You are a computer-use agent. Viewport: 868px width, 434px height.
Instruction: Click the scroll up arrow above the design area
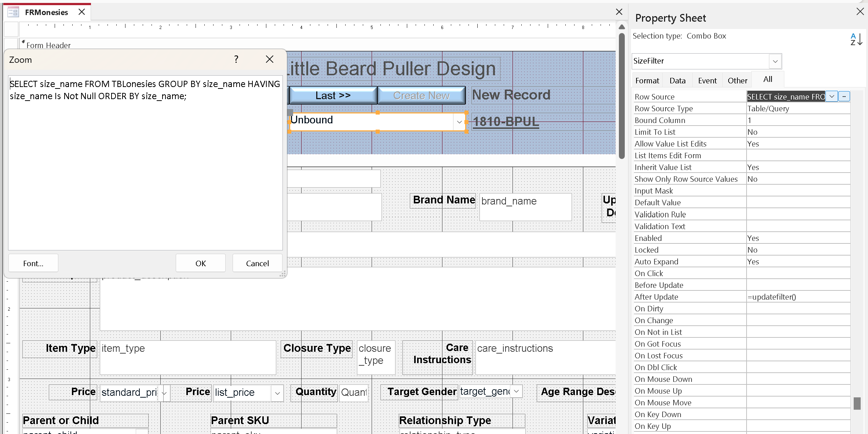coord(621,27)
